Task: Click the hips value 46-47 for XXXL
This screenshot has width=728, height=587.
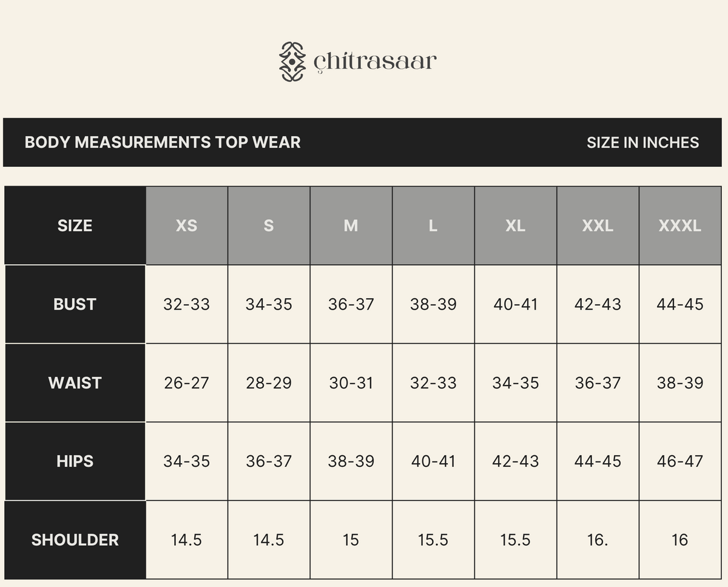Action: (x=679, y=461)
